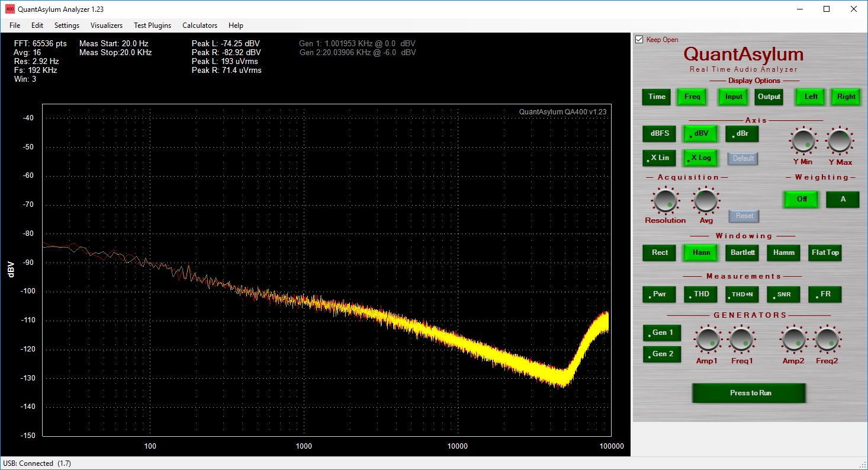This screenshot has height=470, width=868.
Task: Click the Amp2 knob
Action: (x=793, y=340)
